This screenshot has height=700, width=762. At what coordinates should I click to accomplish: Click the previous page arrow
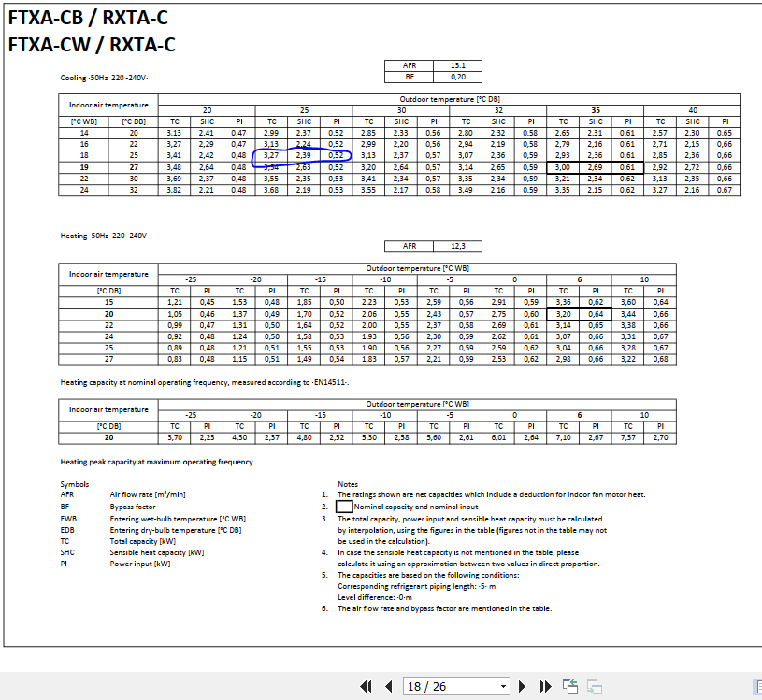coord(389,687)
